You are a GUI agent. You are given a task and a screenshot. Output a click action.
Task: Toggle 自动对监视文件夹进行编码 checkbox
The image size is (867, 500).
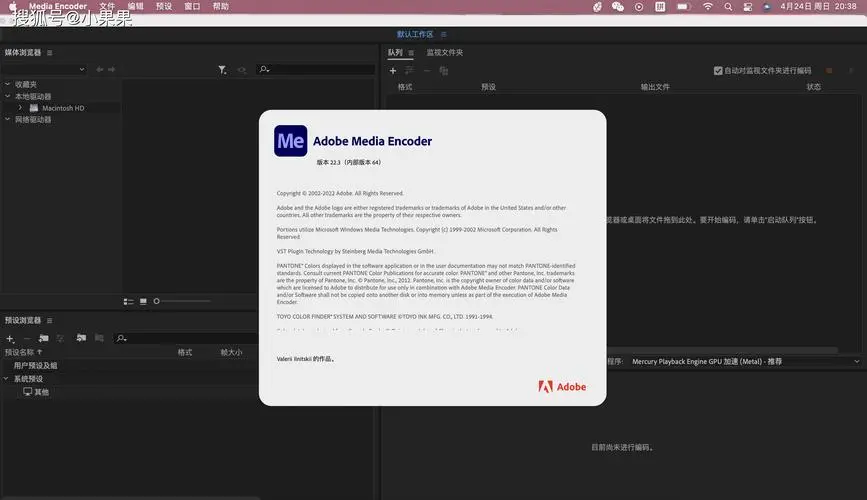tap(718, 71)
